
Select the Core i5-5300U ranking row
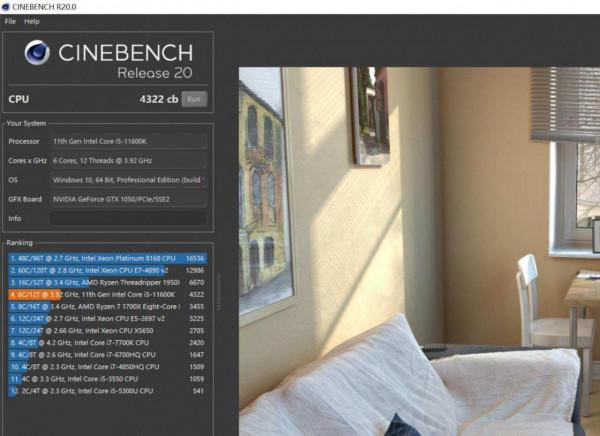click(x=108, y=391)
